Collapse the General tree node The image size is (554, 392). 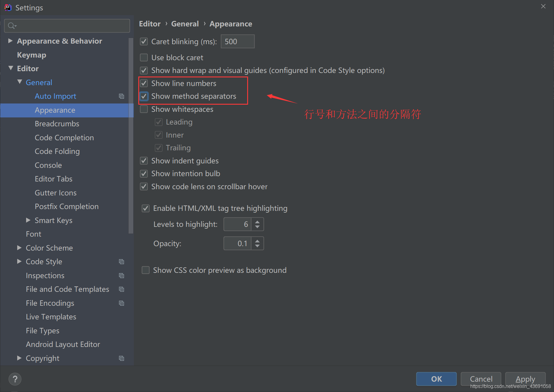point(20,82)
